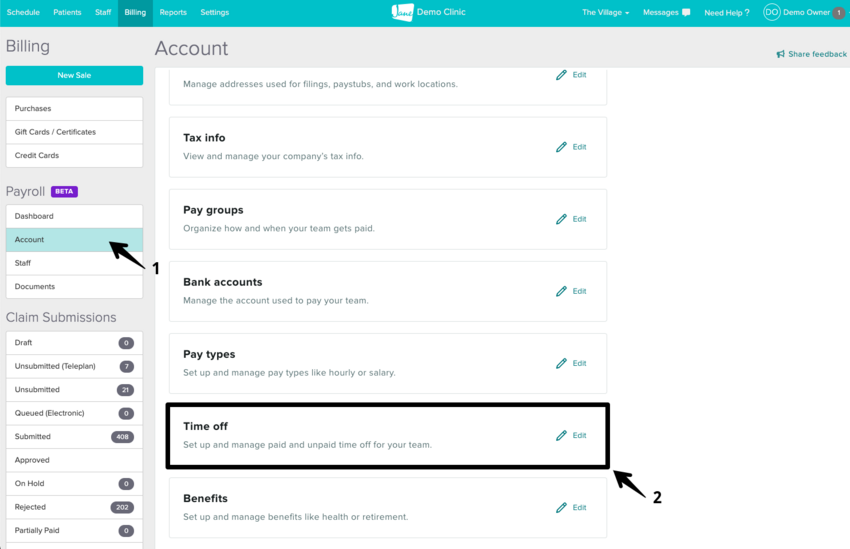Click the megaphone icon beside Share feedback
This screenshot has width=850, height=549.
(780, 54)
